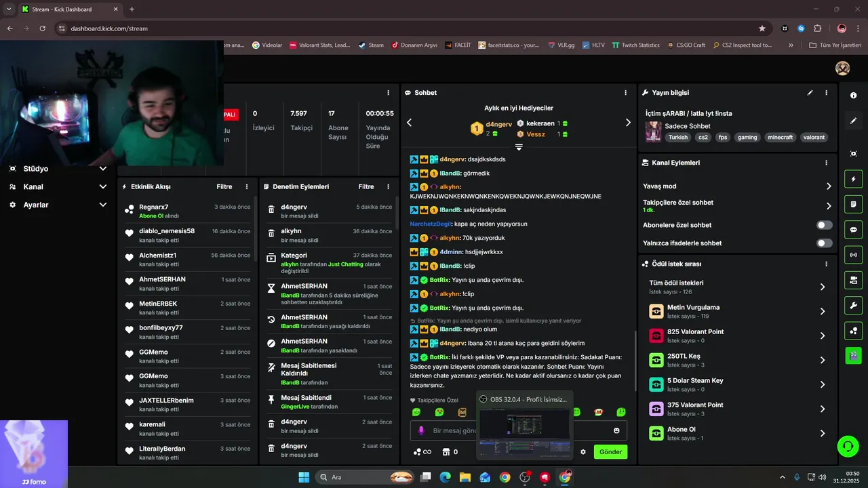Image resolution: width=868 pixels, height=488 pixels.
Task: Open Takipçilere özel sohbet settings arrow
Action: point(829,206)
